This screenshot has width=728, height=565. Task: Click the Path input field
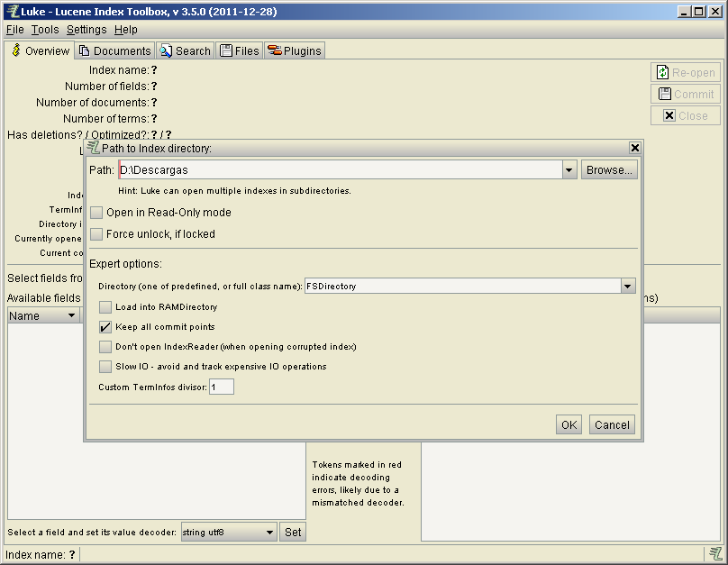point(340,170)
